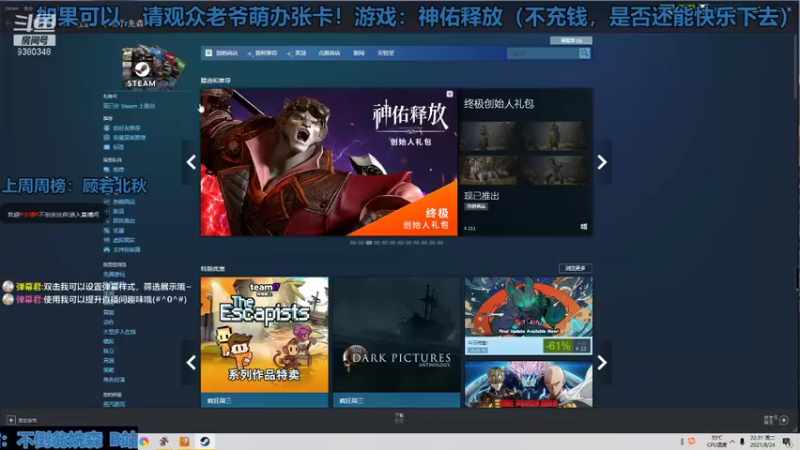Open The Dark Pictures Anthology sale card
Screen dimensions: 800x450
pos(396,342)
